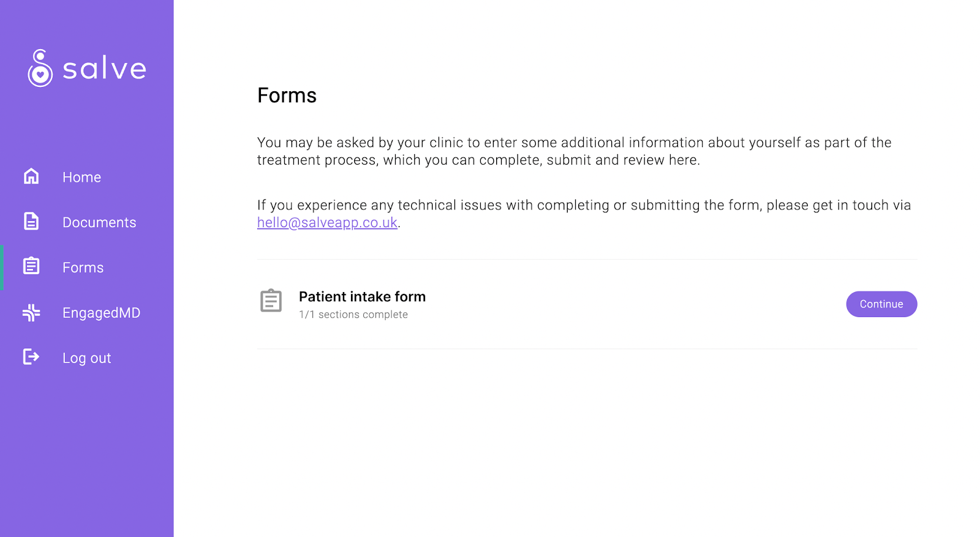Click the '1/1 sections complete' status text
This screenshot has height=537, width=980.
tap(353, 315)
